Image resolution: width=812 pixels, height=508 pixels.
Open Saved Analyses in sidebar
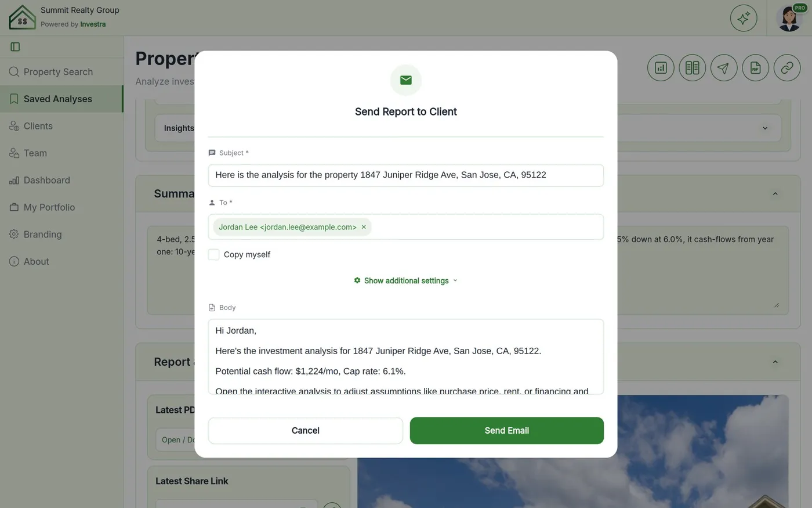pos(61,99)
